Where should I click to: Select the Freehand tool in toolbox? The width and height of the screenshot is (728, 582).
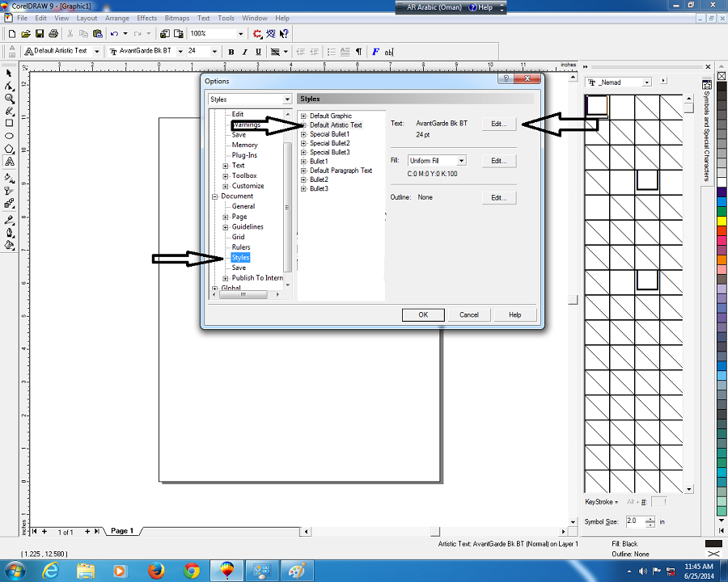(9, 111)
